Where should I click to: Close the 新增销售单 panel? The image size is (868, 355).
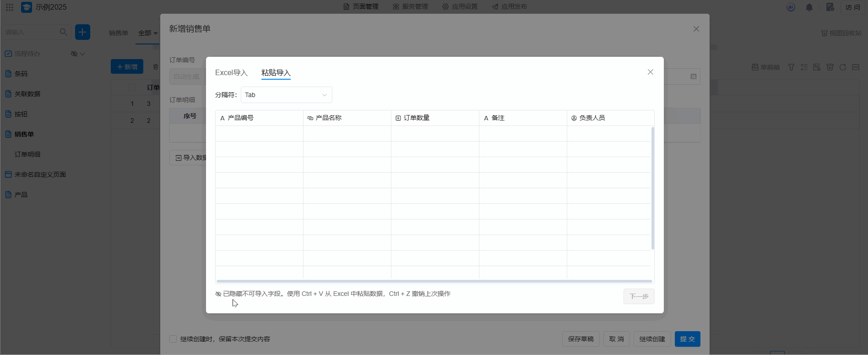[696, 29]
